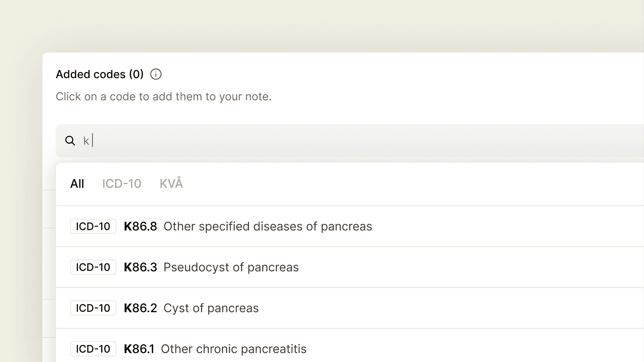The width and height of the screenshot is (644, 362).
Task: Select Pseudocyst of pancreas result
Action: click(231, 267)
